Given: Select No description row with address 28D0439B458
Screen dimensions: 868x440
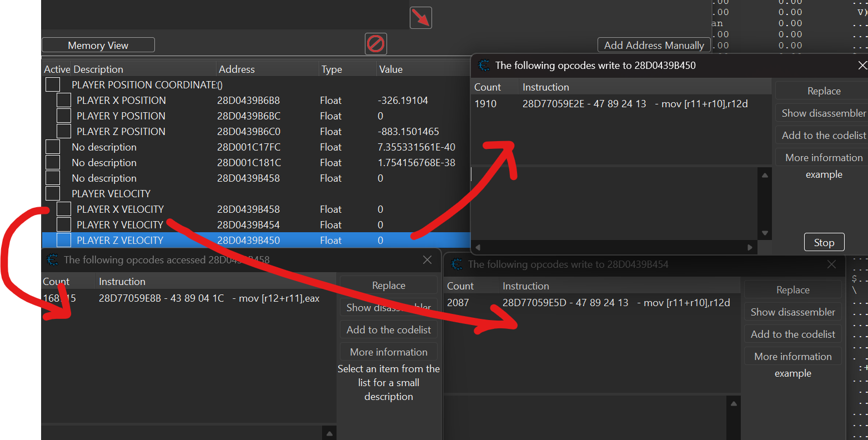Looking at the screenshot, I should coord(256,178).
